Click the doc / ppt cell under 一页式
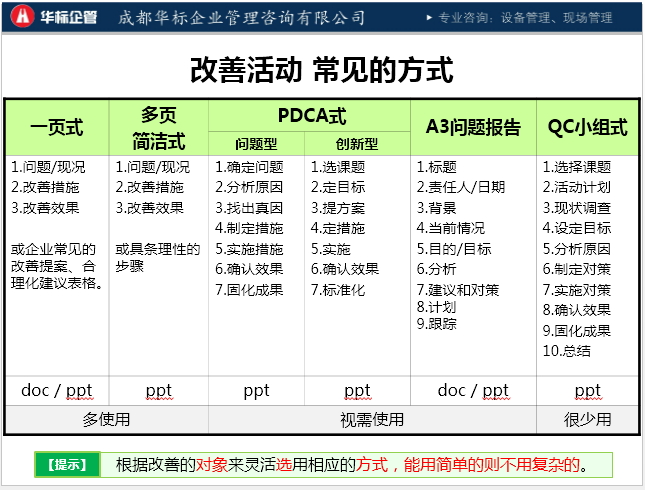 pyautogui.click(x=56, y=390)
